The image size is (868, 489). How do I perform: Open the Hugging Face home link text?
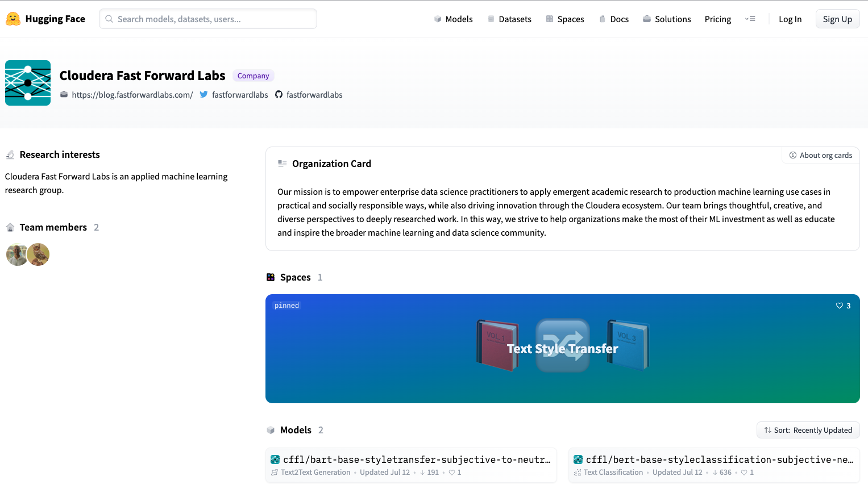[55, 19]
